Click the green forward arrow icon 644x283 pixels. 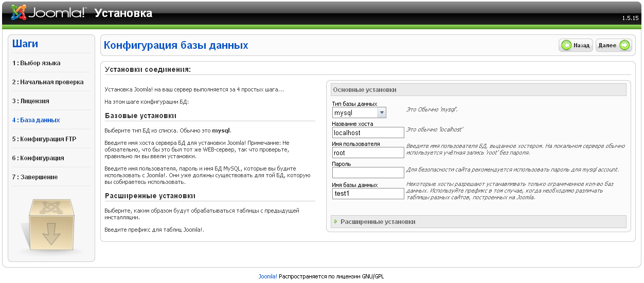(x=624, y=45)
